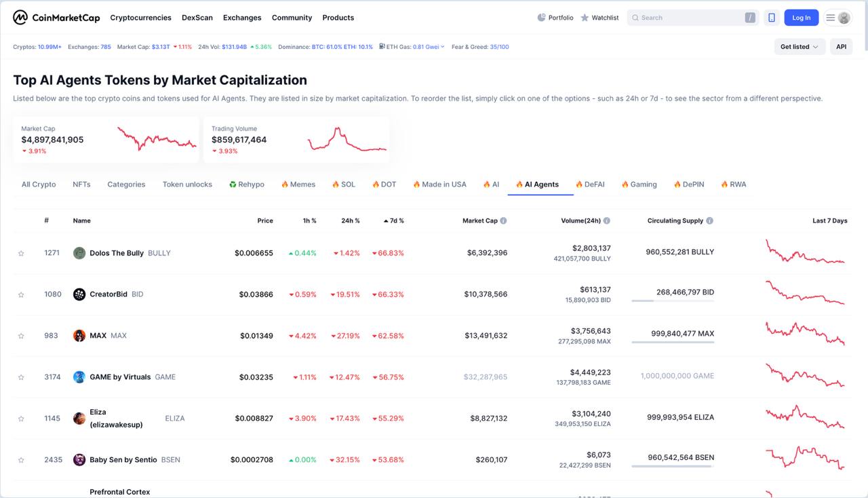Click MAX circulating supply progress bar
Viewport: 868px width, 498px height.
[673, 342]
